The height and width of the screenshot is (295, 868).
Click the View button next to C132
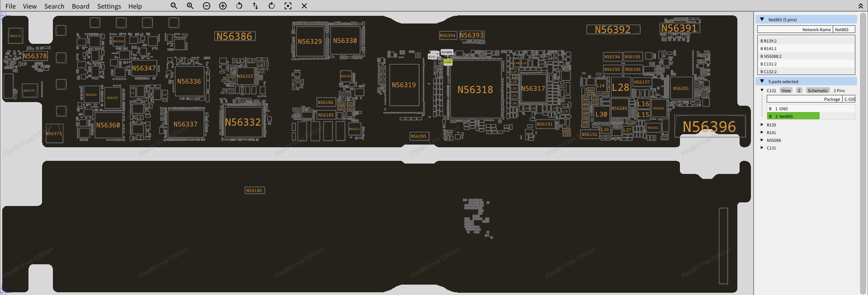[786, 90]
